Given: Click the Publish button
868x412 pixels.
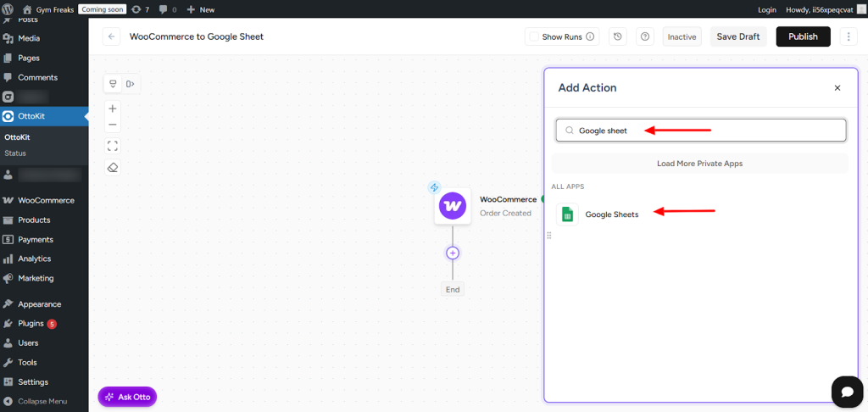Looking at the screenshot, I should point(803,36).
